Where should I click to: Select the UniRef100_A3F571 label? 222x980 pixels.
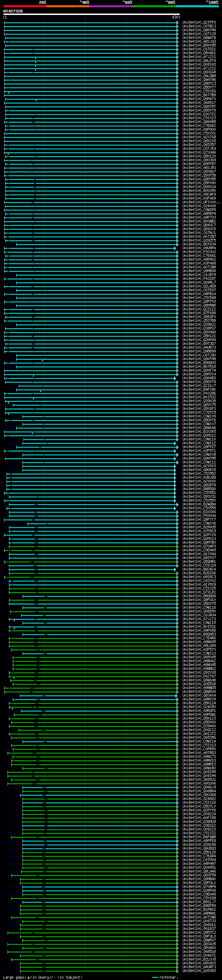pos(199,451)
